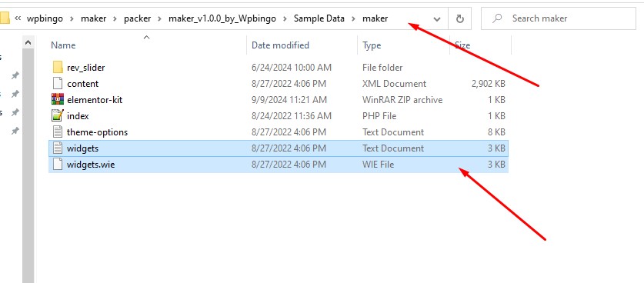The image size is (644, 283).
Task: Click navigation pane scroll up arrow
Action: pos(28,42)
